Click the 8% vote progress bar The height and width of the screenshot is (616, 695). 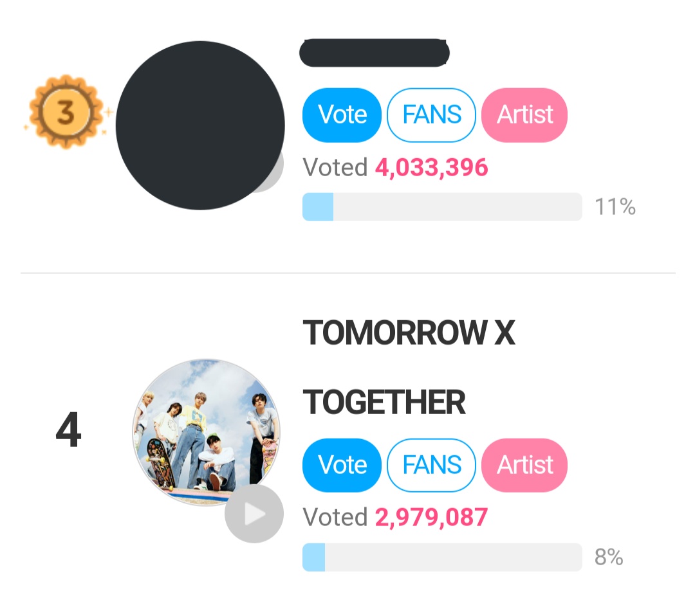[x=442, y=557]
